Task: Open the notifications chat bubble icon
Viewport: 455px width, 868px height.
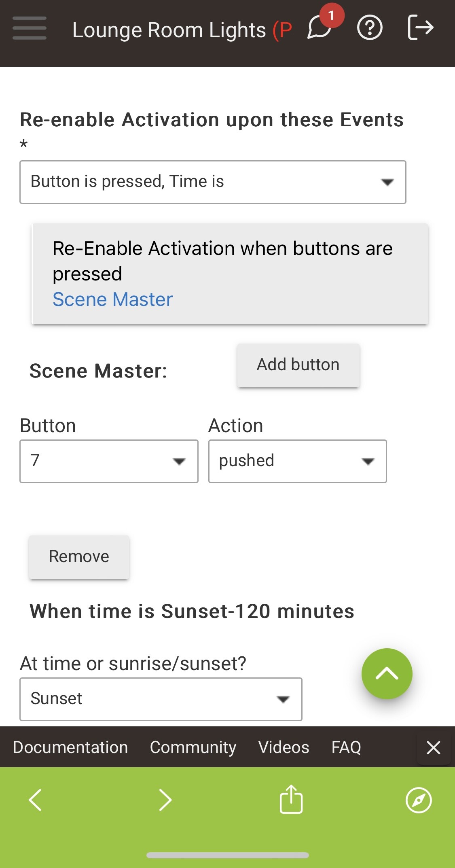Action: click(x=320, y=28)
